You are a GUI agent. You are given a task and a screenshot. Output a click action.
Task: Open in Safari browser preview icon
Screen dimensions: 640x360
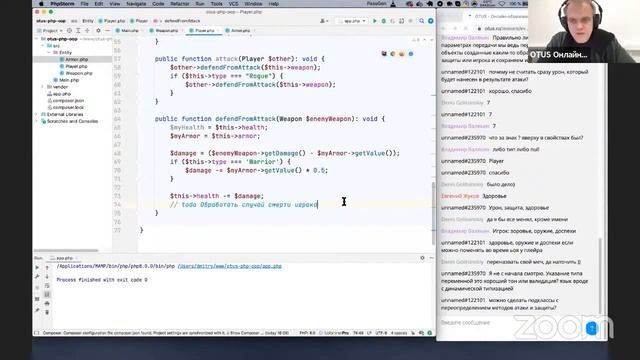click(x=411, y=53)
